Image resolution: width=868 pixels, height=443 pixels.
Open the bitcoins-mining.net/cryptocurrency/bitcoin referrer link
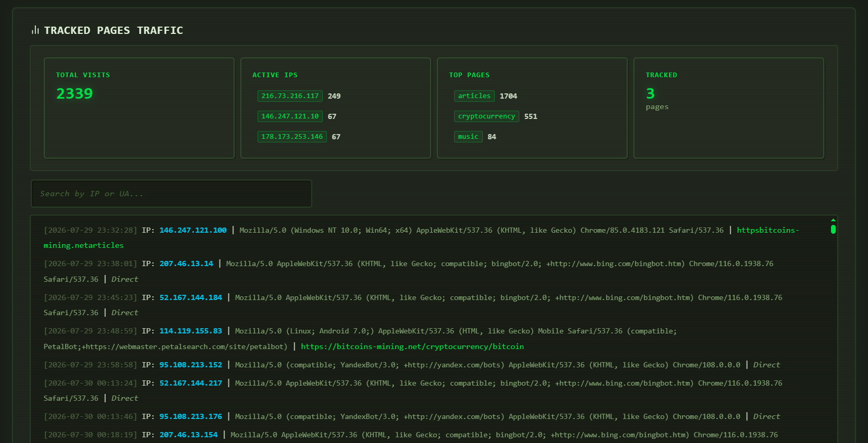[x=412, y=346]
